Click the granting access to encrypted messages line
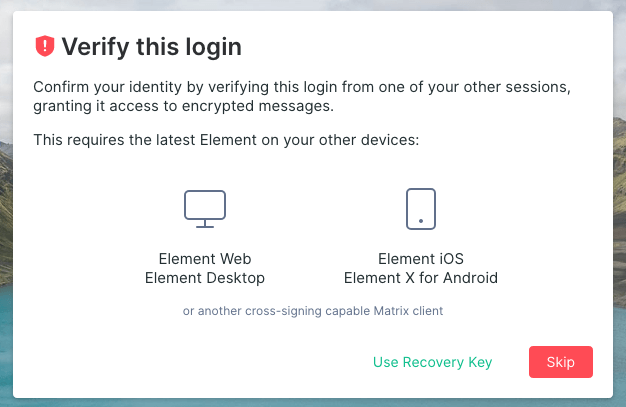Screen dimensions: 626x407 click(183, 106)
